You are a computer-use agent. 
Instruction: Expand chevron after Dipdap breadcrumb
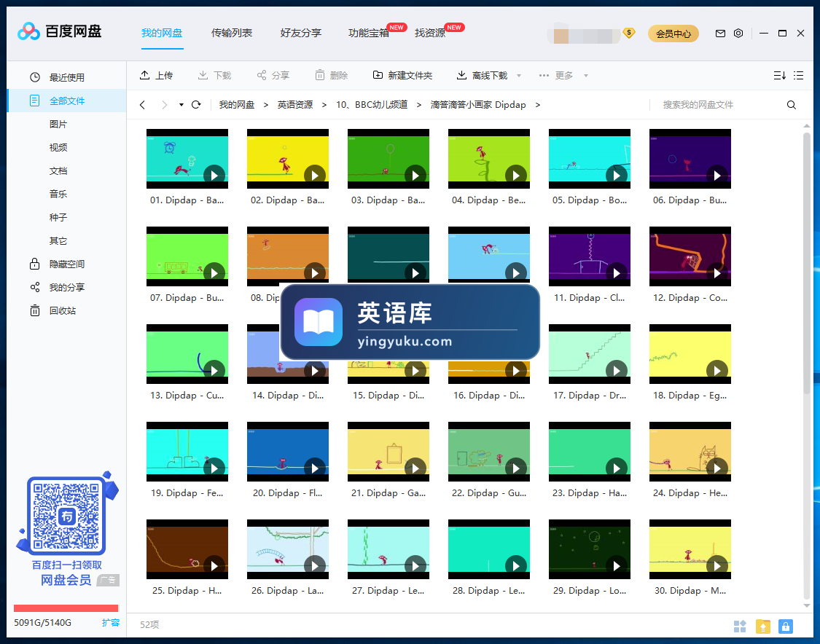[x=538, y=105]
